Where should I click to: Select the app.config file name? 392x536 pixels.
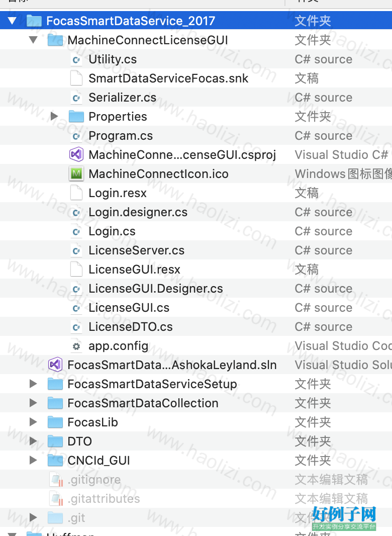point(118,346)
